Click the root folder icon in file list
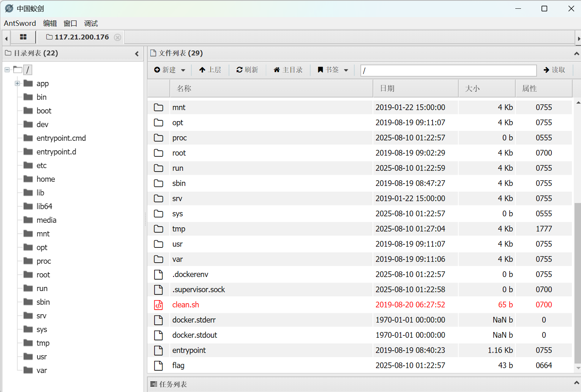581x392 pixels. 158,153
